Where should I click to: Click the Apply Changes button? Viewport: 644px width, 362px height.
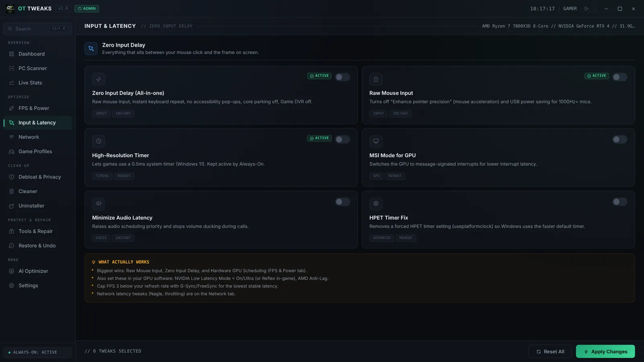pyautogui.click(x=605, y=352)
